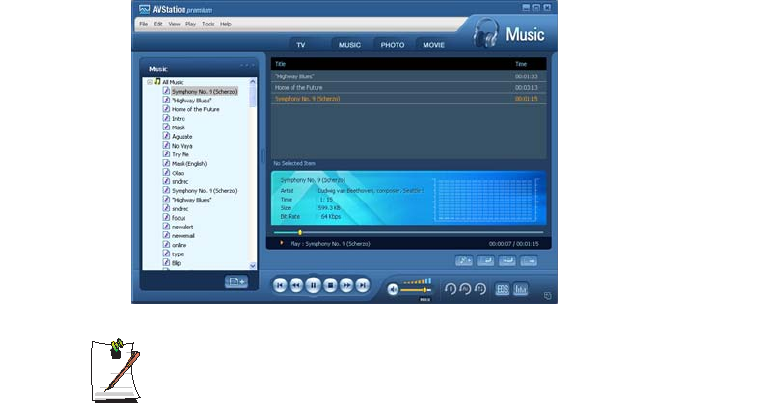Select orange Symphony No. 9 playlist row
Viewport: 782px width, 407px height.
(408, 99)
